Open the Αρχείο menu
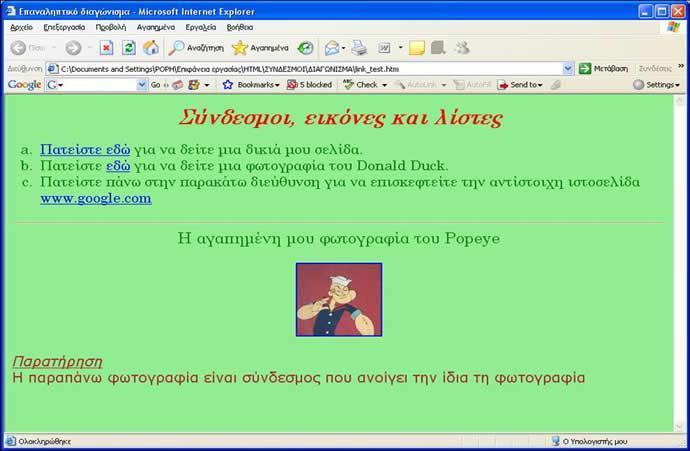The image size is (690, 451). [21, 27]
